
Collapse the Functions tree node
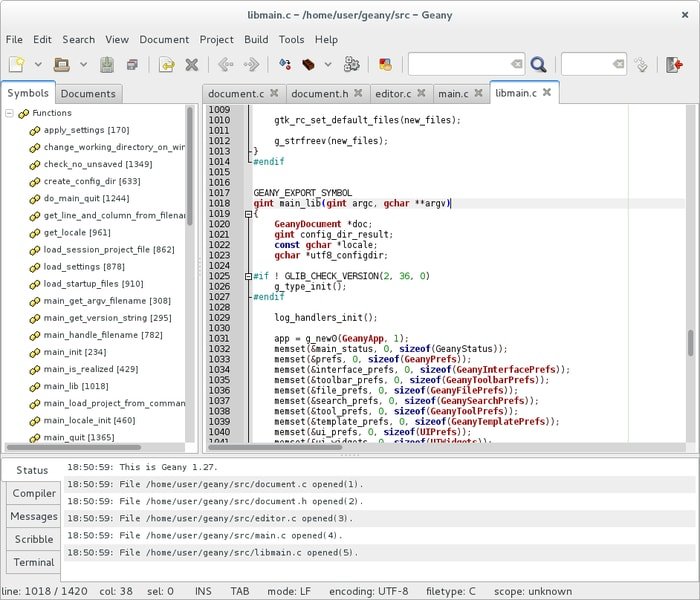click(x=9, y=113)
